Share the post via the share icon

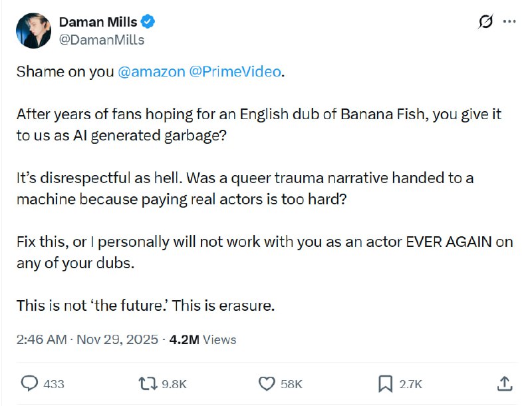click(x=505, y=383)
